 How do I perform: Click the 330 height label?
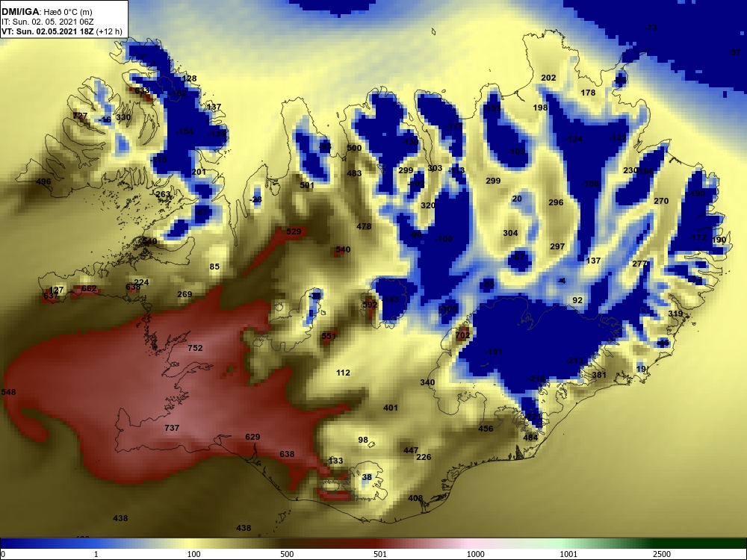[x=123, y=117]
